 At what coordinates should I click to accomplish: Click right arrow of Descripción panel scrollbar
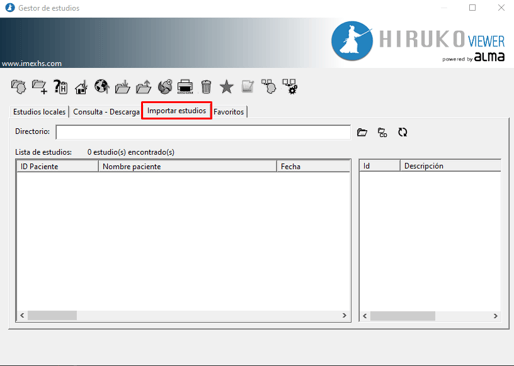[x=495, y=316]
